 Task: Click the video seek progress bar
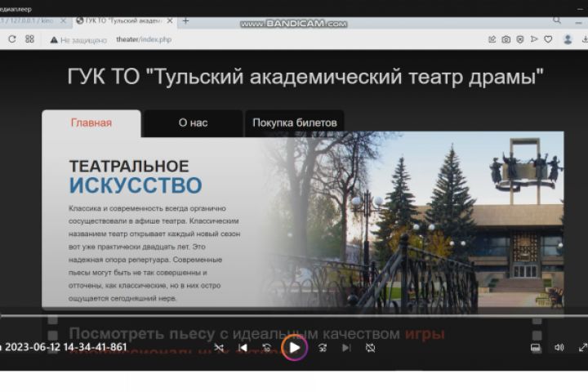[x=294, y=315]
